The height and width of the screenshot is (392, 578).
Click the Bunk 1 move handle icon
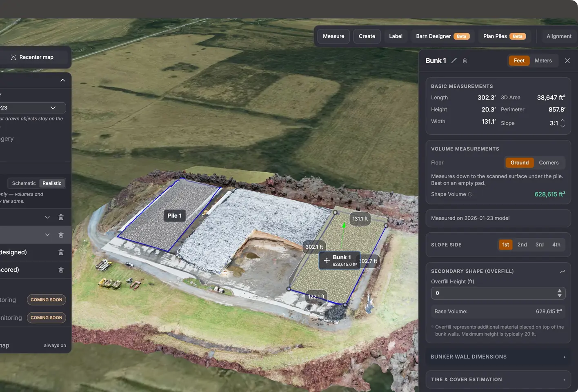(x=327, y=261)
